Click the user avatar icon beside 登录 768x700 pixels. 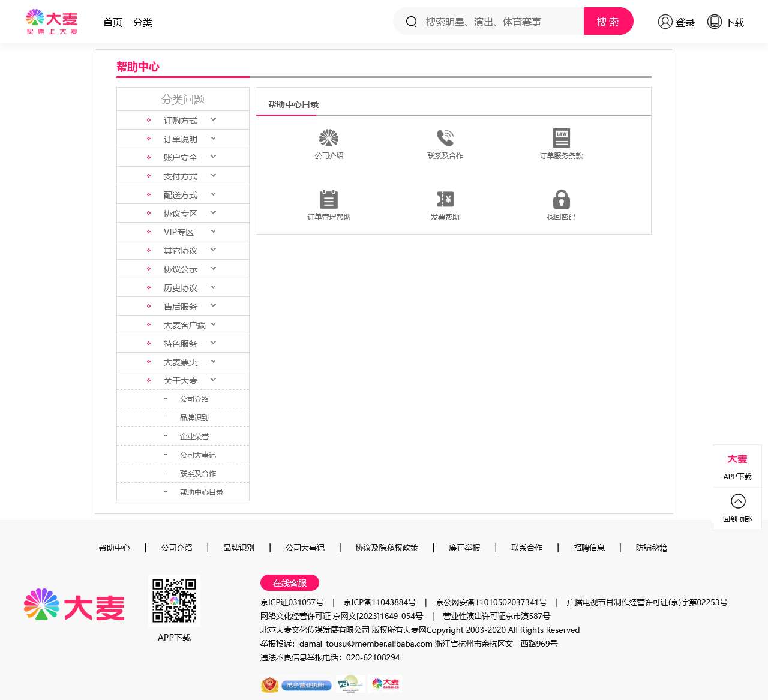(665, 22)
